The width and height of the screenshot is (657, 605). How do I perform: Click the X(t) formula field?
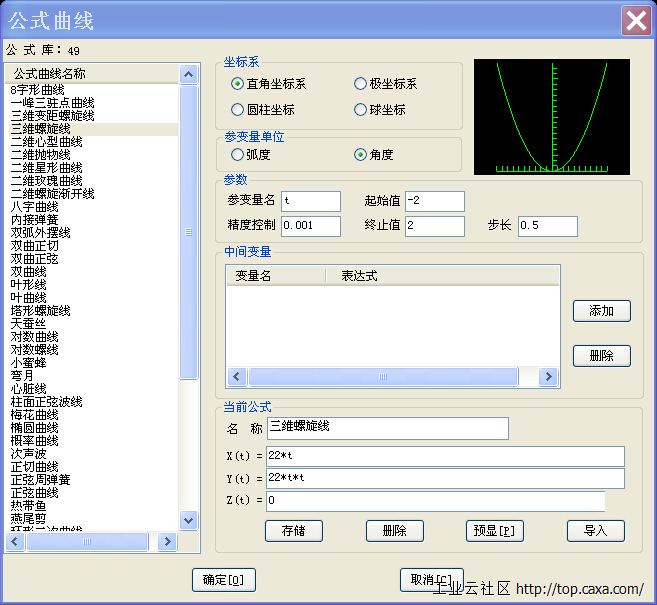pyautogui.click(x=445, y=456)
